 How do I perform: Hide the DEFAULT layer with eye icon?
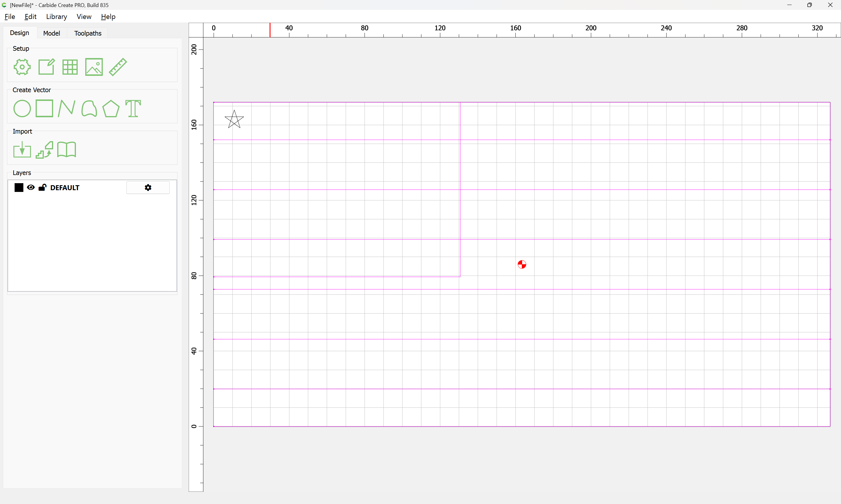pyautogui.click(x=31, y=188)
